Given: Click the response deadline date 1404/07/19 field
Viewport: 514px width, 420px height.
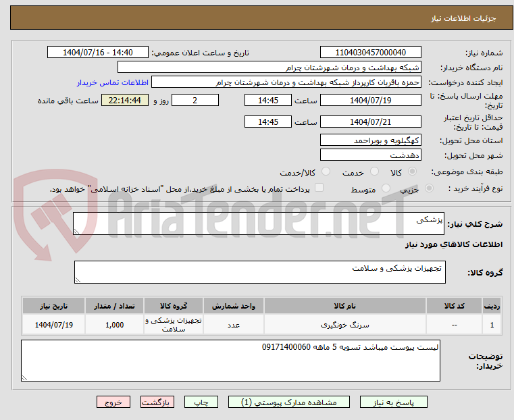Looking at the screenshot, I should pos(370,100).
